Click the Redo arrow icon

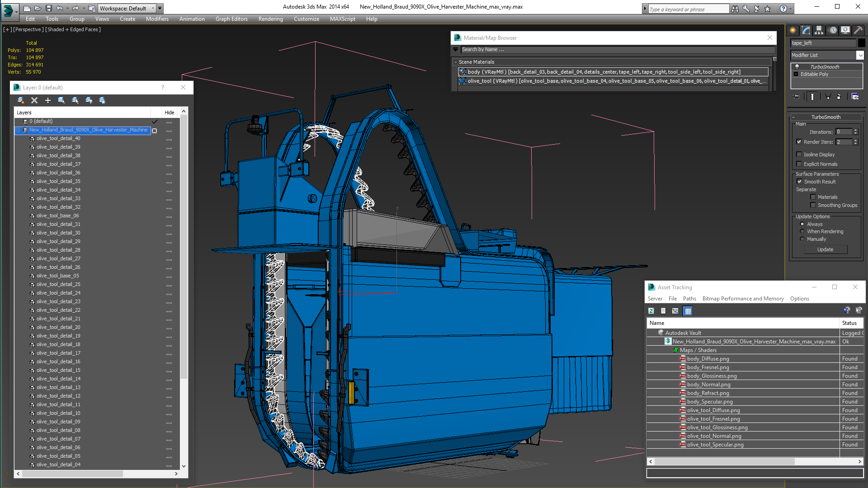[75, 8]
